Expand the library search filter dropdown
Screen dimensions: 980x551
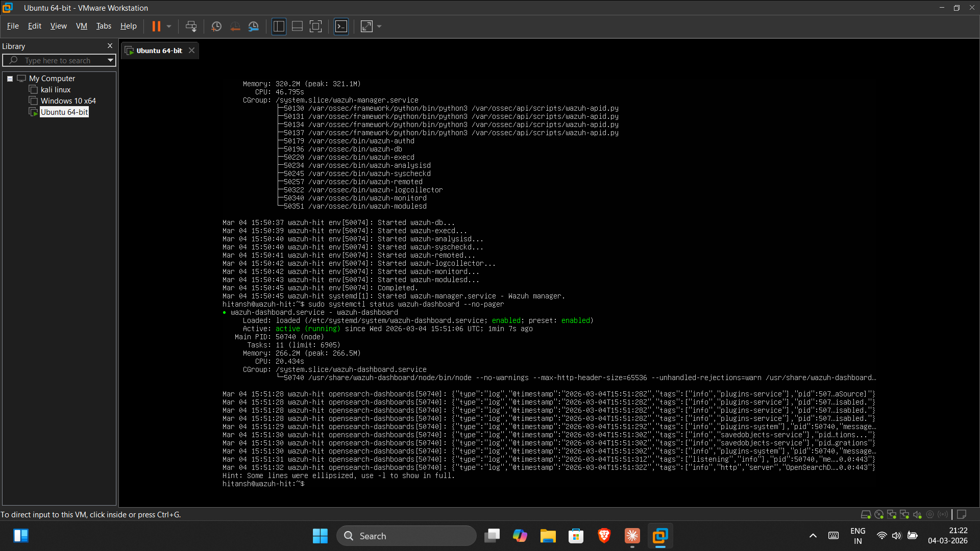point(110,61)
